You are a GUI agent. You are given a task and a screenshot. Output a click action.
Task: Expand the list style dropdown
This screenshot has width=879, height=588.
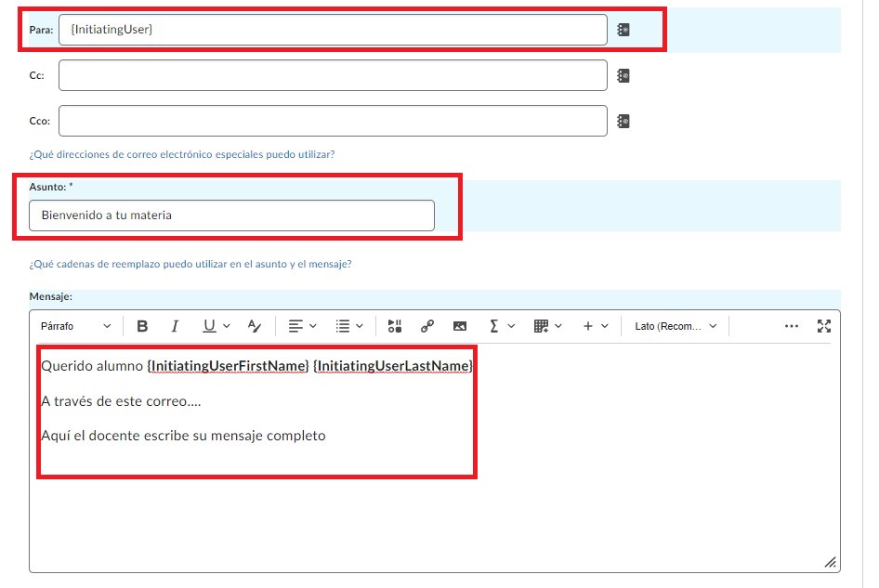[349, 326]
